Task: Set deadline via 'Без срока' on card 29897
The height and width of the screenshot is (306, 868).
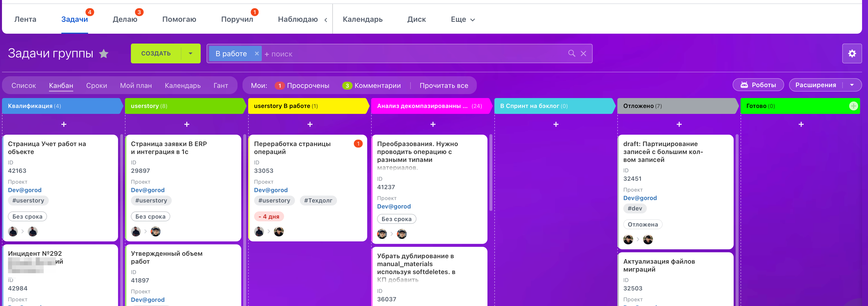Action: pos(150,216)
